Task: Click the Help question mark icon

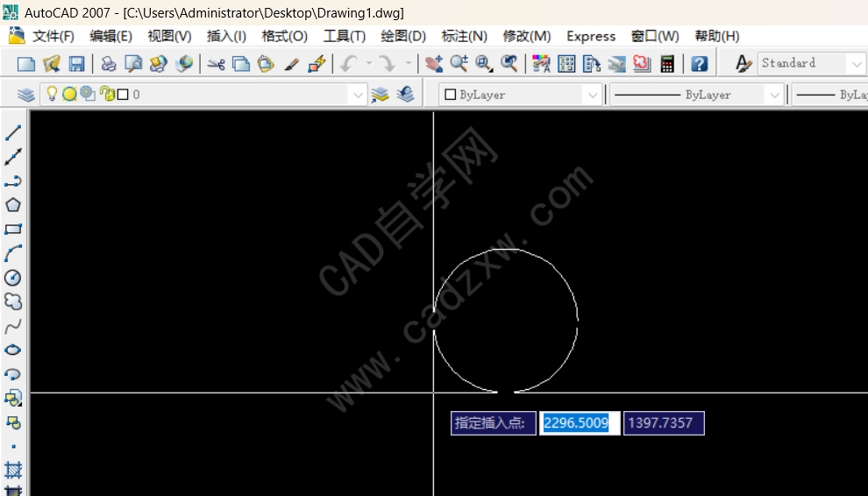Action: [699, 64]
